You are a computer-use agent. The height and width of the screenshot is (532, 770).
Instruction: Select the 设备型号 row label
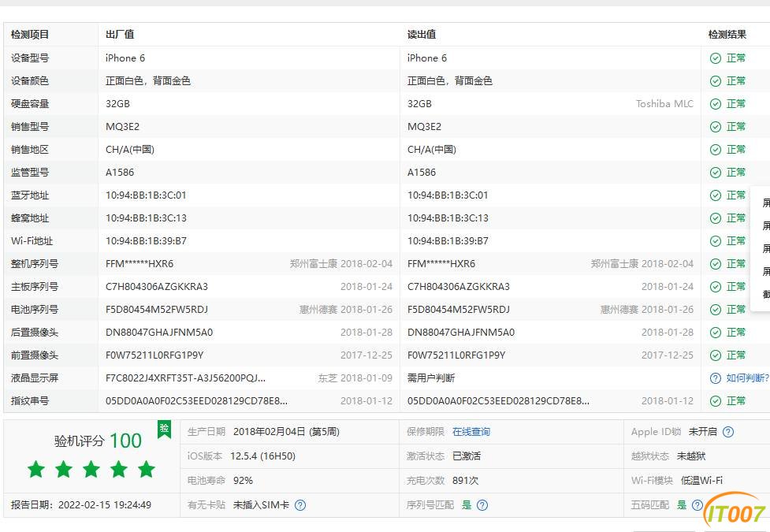pos(30,58)
